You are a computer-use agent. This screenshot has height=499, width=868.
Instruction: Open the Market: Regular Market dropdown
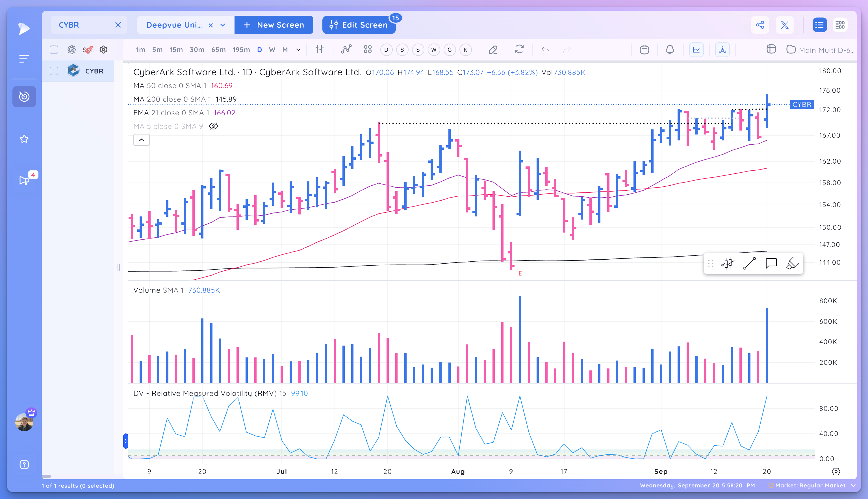click(x=813, y=486)
